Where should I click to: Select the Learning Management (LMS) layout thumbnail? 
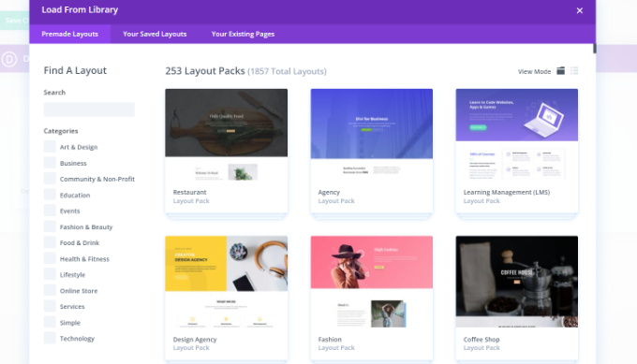[517, 135]
